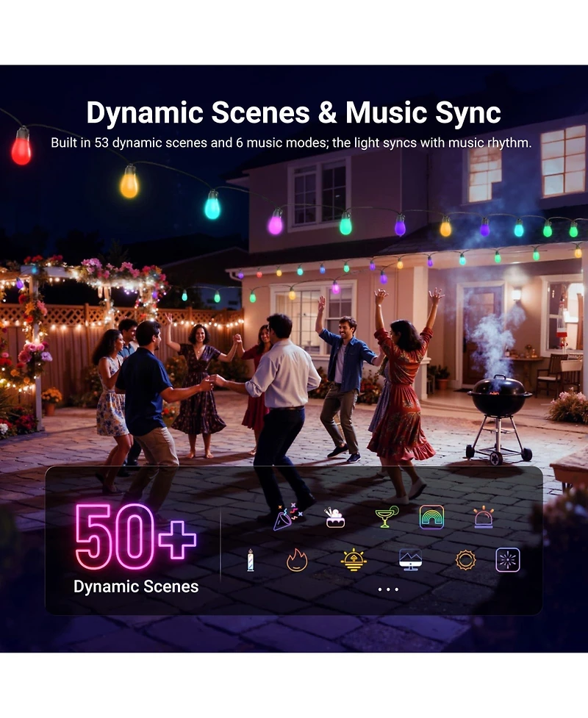
Task: Click the neon 50+ number
Action: click(135, 536)
